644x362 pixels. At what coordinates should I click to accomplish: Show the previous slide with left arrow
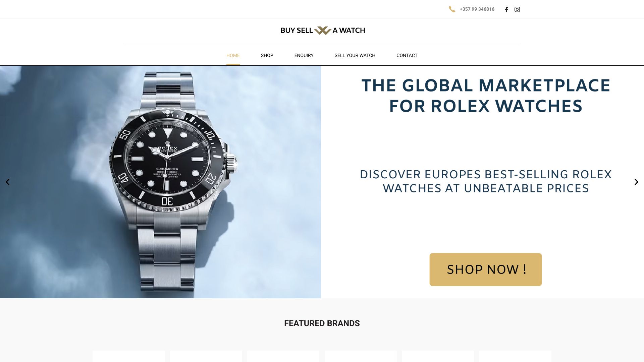[7, 182]
